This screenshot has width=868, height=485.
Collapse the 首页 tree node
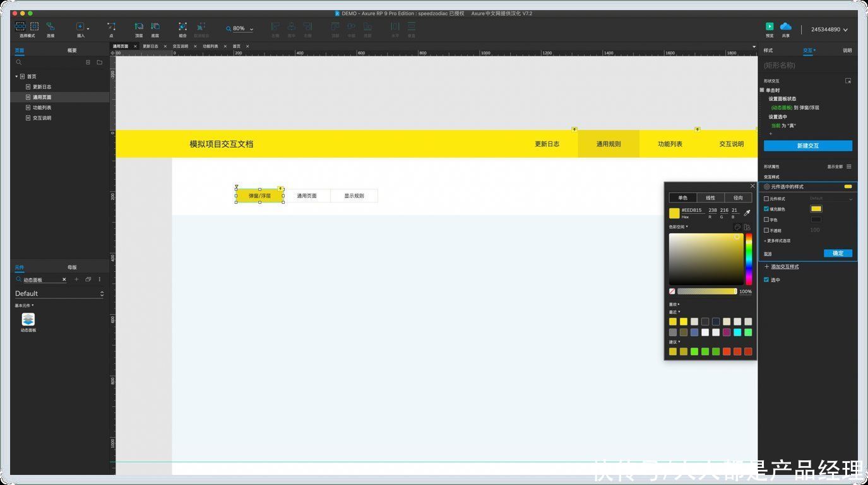pyautogui.click(x=17, y=76)
